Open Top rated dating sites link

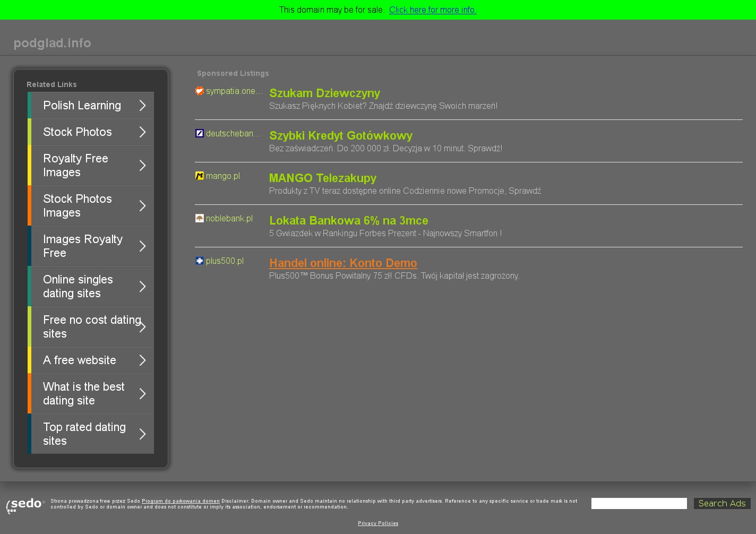pos(84,434)
